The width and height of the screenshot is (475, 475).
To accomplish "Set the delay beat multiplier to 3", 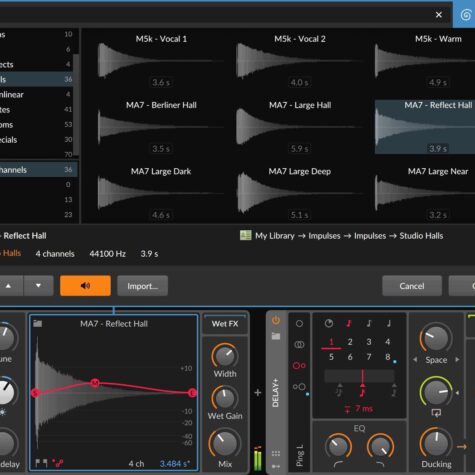I will 369,342.
